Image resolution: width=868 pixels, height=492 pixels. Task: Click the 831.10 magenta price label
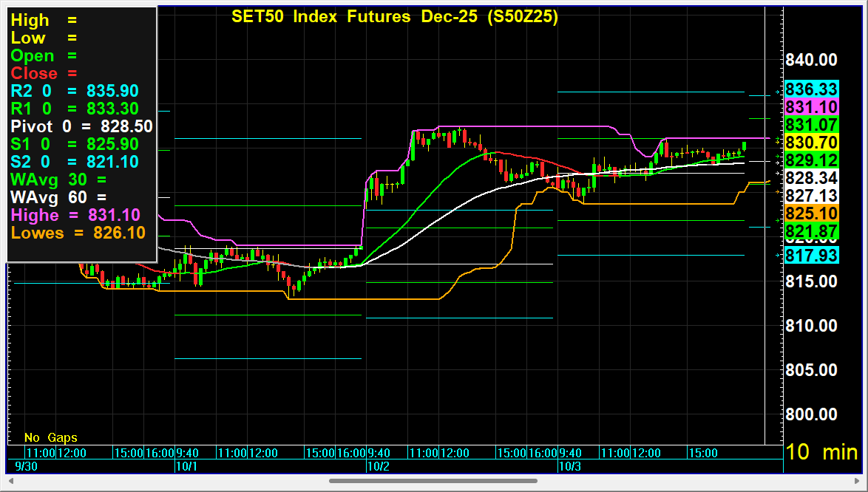coord(811,107)
